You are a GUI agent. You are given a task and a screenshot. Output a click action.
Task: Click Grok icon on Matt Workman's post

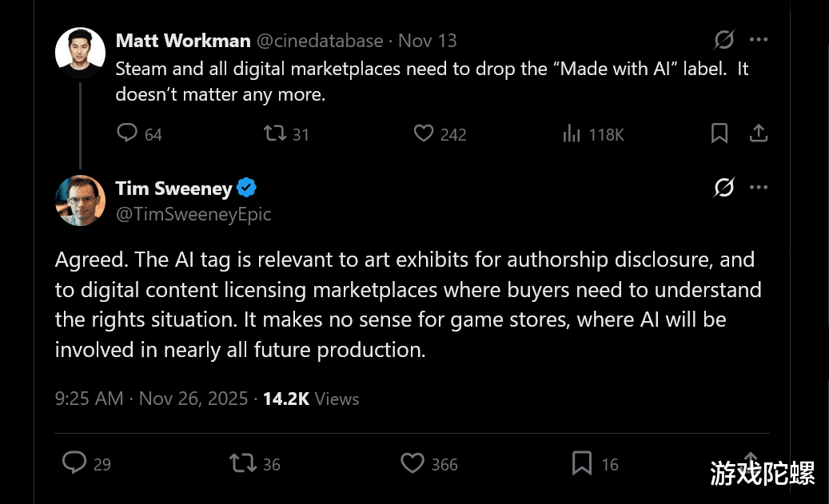coord(723,40)
